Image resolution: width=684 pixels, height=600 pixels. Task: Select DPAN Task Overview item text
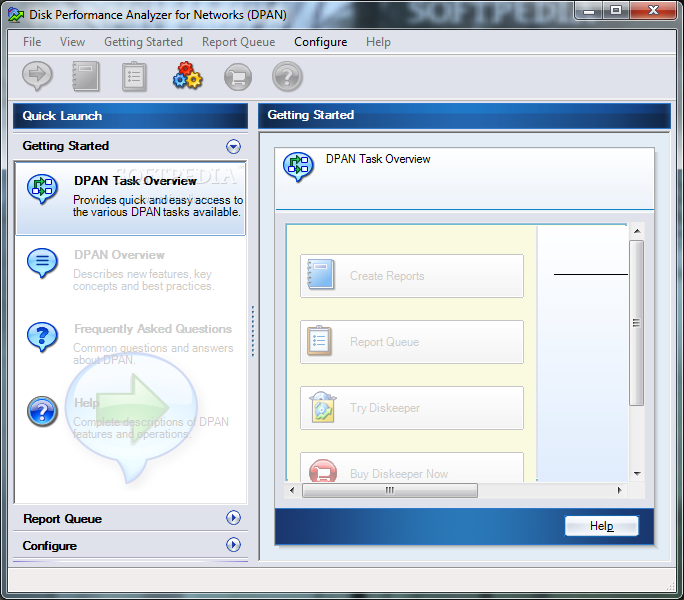(x=135, y=181)
